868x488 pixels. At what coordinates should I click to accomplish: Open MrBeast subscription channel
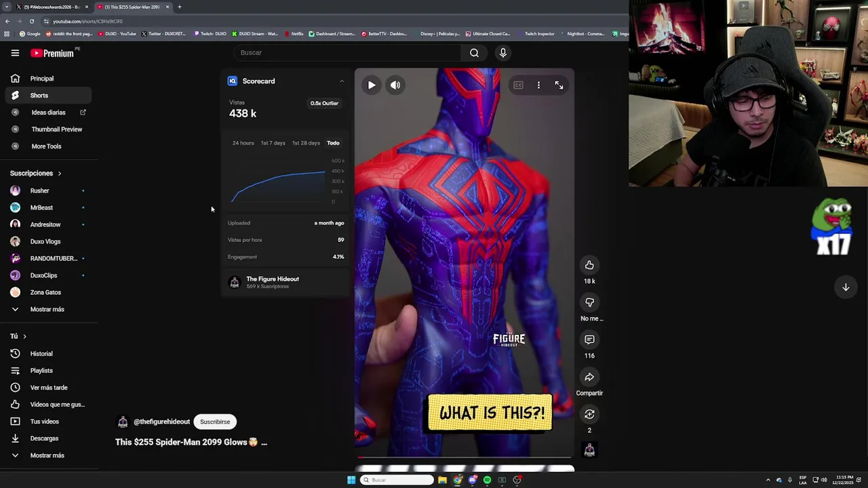pos(47,208)
